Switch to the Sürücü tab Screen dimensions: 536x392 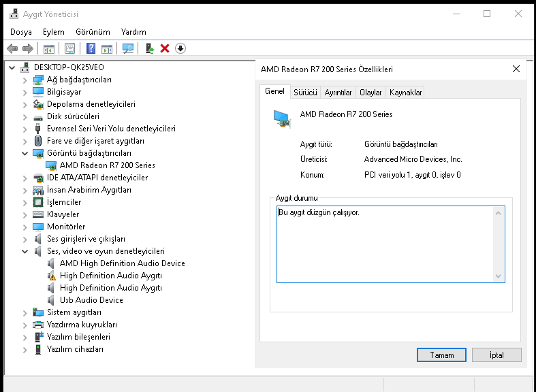(x=305, y=93)
